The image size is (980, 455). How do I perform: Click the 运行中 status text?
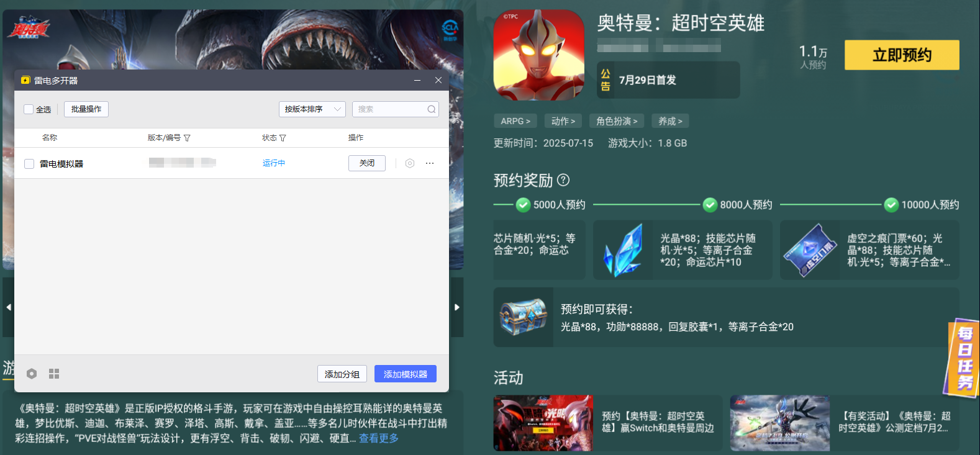point(274,163)
